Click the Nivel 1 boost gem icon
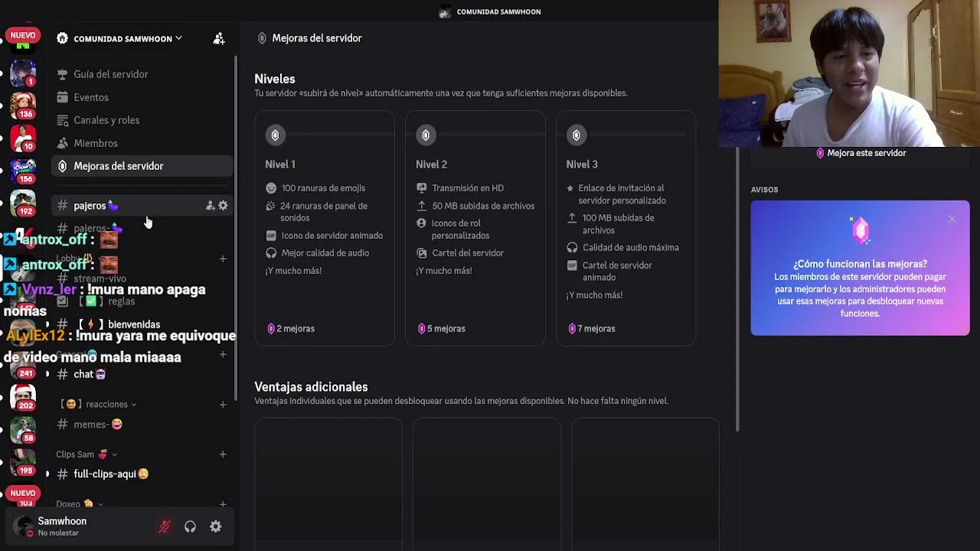Viewport: 980px width, 551px height. 275,135
